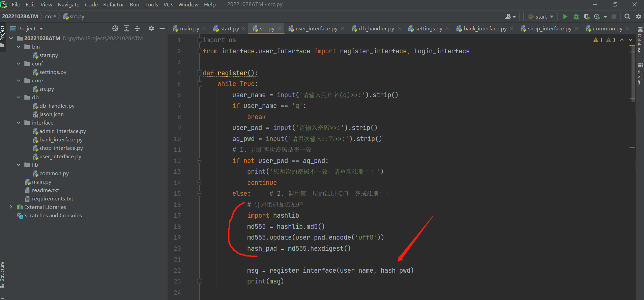This screenshot has width=644, height=300.
Task: Open the File menu
Action: point(16,5)
